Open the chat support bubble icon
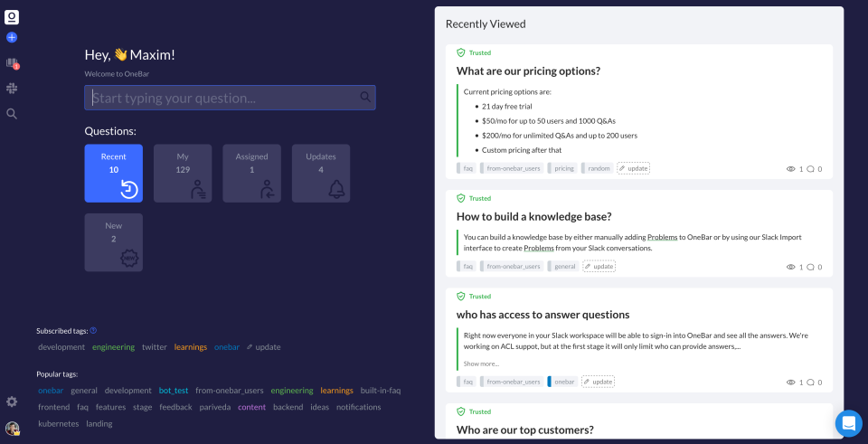868x444 pixels. [849, 423]
